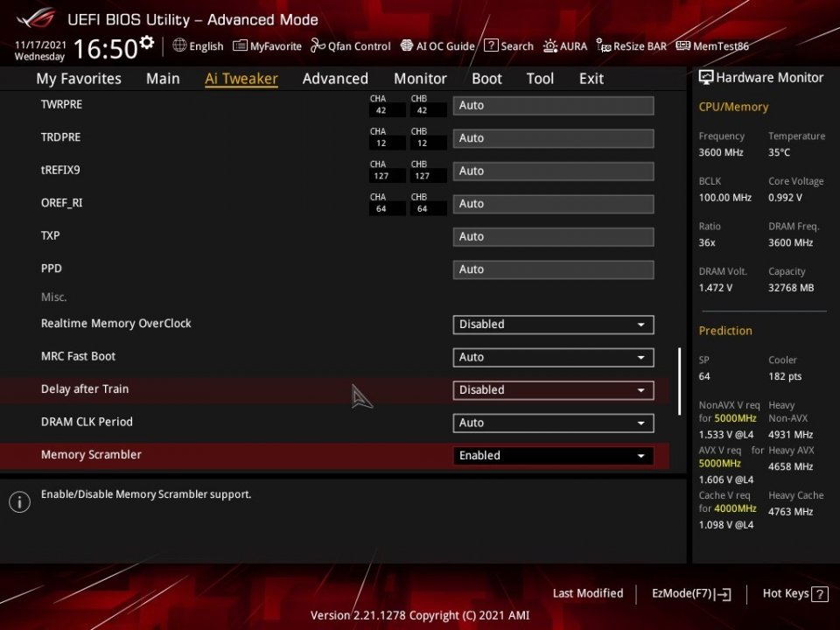This screenshot has width=840, height=630.
Task: Click the CPU/Memory section heading
Action: click(733, 107)
